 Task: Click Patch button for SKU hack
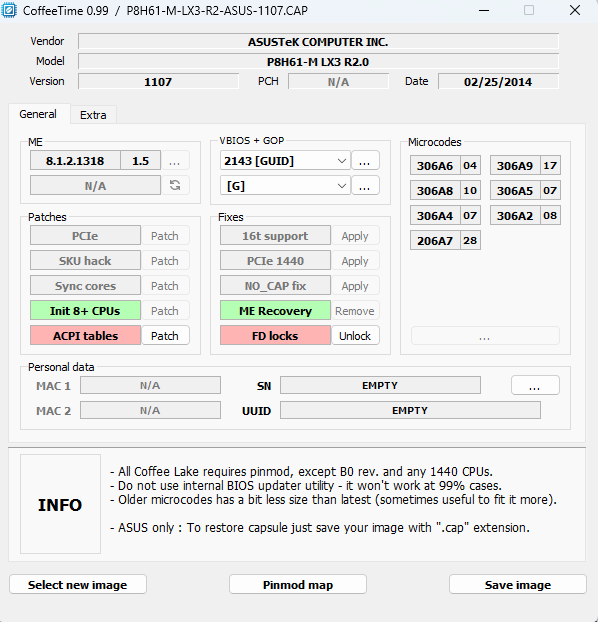pyautogui.click(x=165, y=261)
